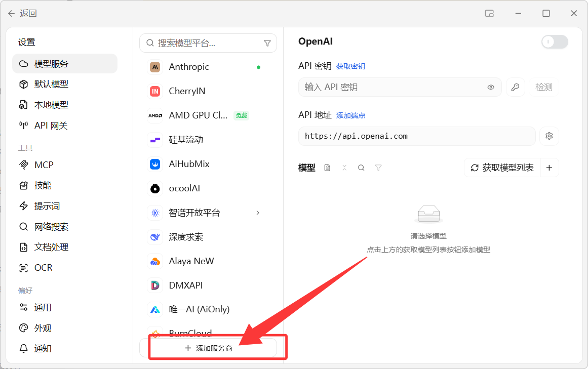Go to 提示词 settings
The image size is (588, 369).
point(65,206)
